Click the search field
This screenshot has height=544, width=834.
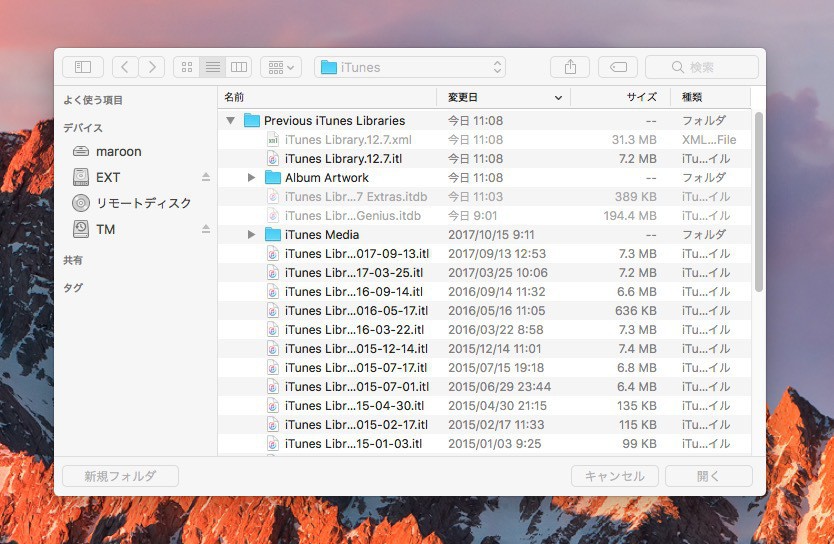(702, 67)
